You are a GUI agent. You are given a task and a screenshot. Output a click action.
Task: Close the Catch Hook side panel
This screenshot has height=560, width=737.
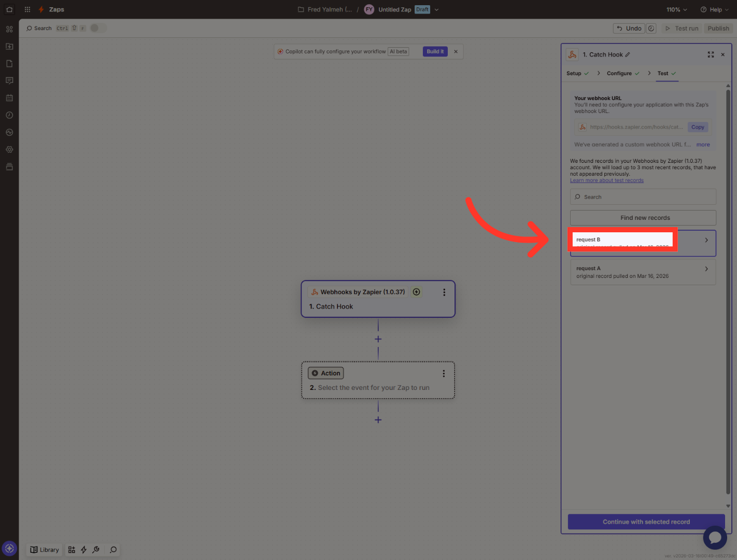722,54
